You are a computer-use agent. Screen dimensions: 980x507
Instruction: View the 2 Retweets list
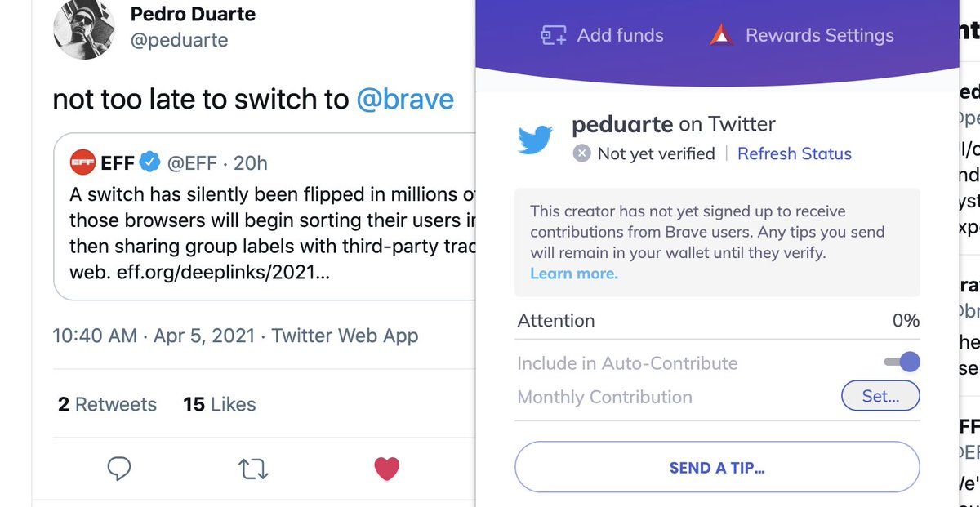(107, 404)
